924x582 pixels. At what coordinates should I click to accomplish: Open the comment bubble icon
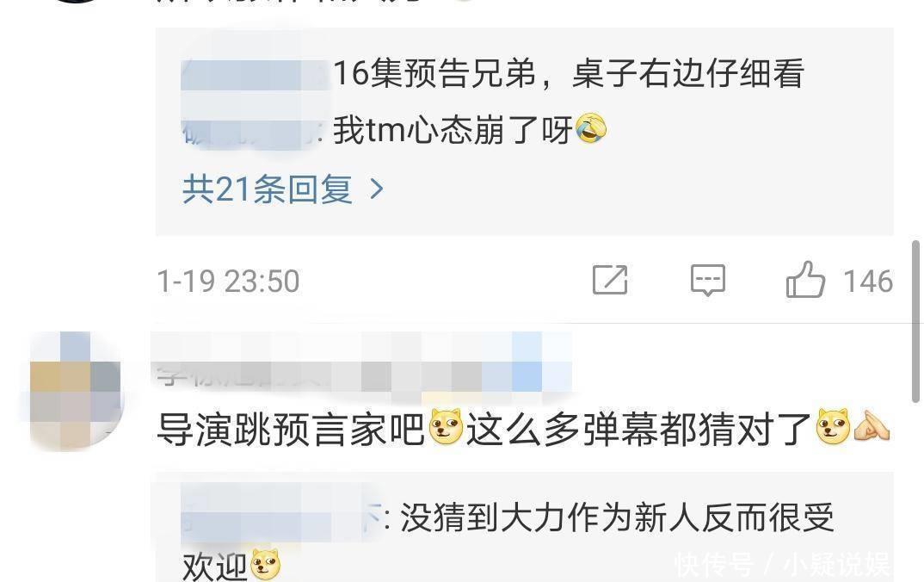coord(708,280)
